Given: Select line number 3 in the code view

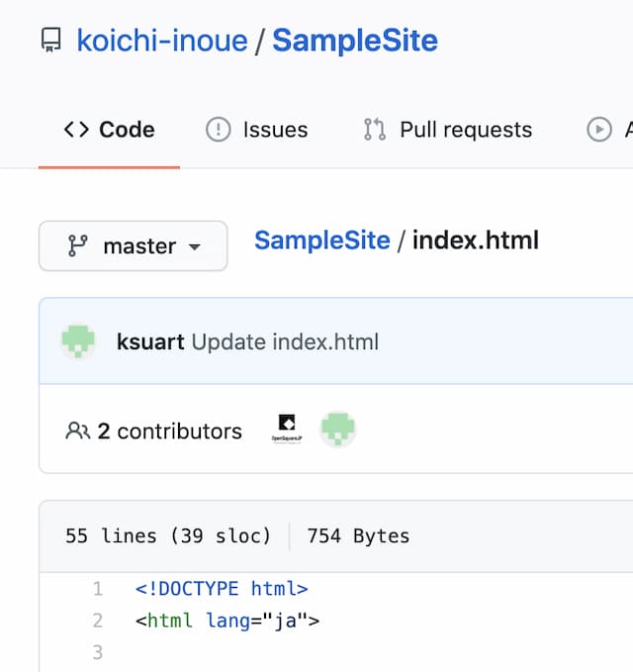Looking at the screenshot, I should pyautogui.click(x=98, y=652).
